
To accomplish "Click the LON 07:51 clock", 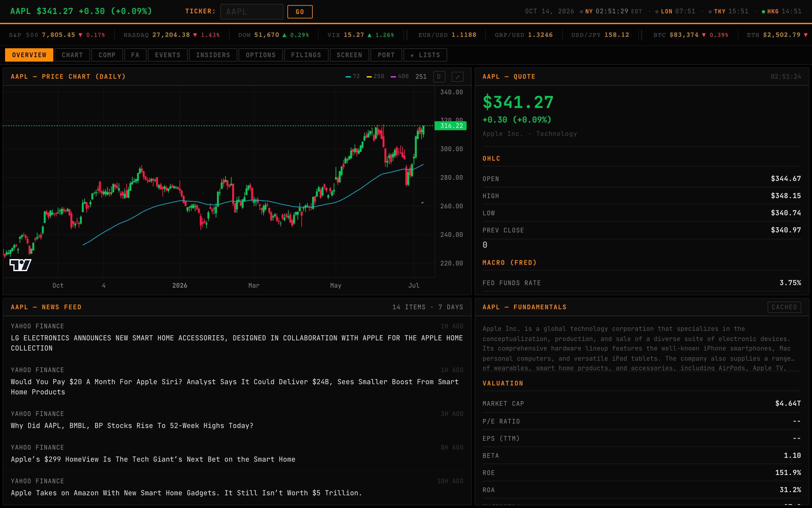I will 675,11.
